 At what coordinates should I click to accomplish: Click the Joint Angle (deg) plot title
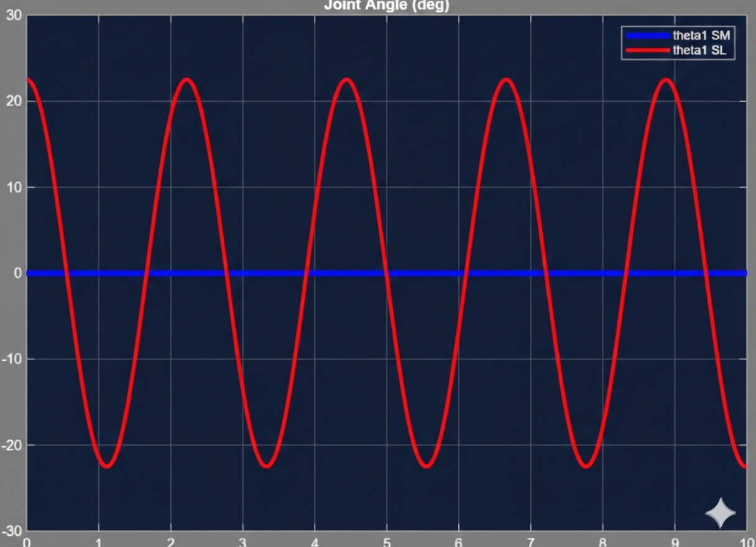[386, 6]
